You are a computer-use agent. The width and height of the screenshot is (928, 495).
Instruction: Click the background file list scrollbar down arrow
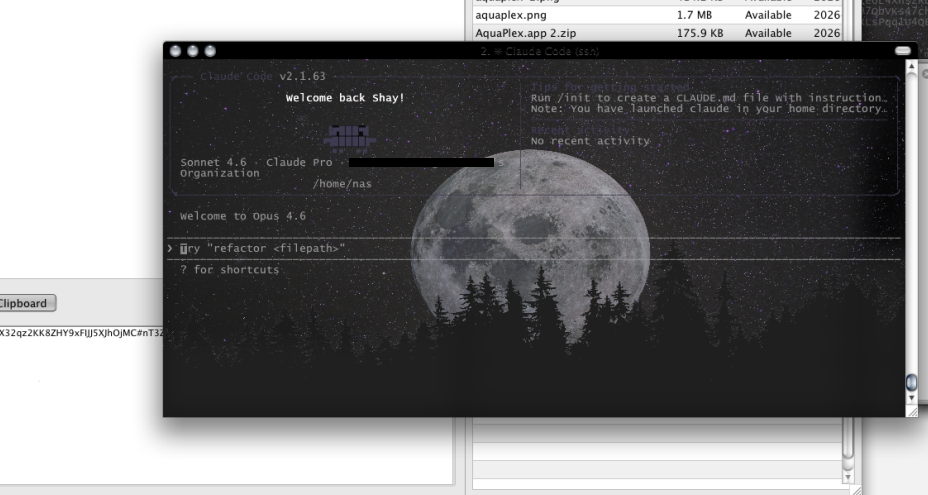point(848,477)
